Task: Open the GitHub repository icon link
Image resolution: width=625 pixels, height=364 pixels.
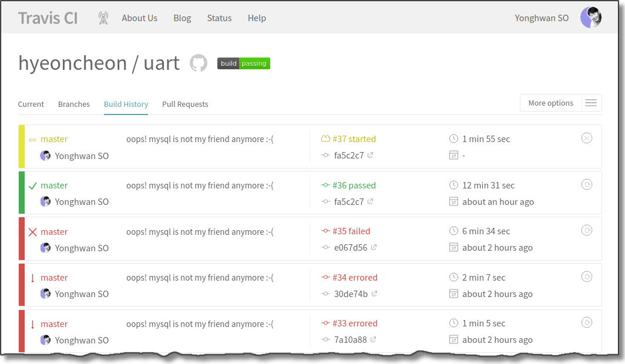Action: coord(199,63)
